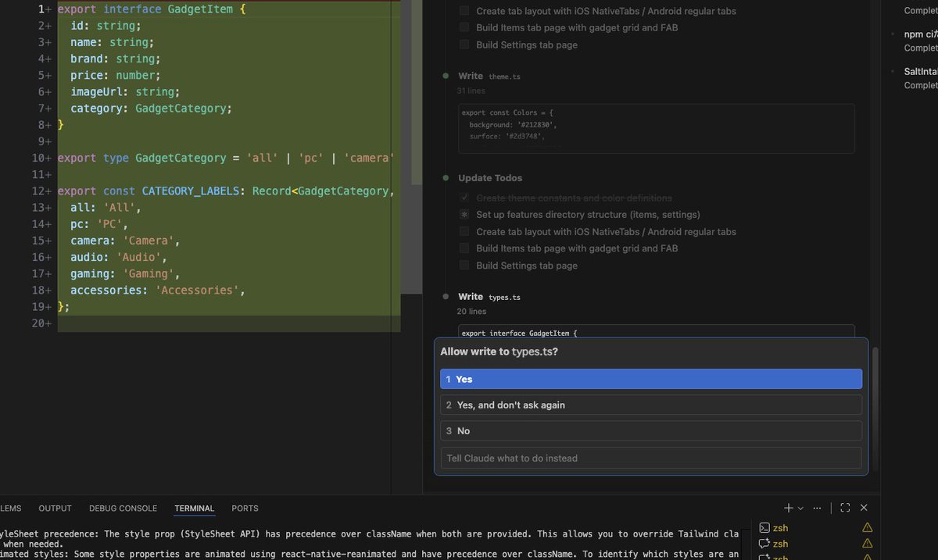938x560 pixels.
Task: Open the DEBUG CONSOLE tab
Action: tap(123, 508)
